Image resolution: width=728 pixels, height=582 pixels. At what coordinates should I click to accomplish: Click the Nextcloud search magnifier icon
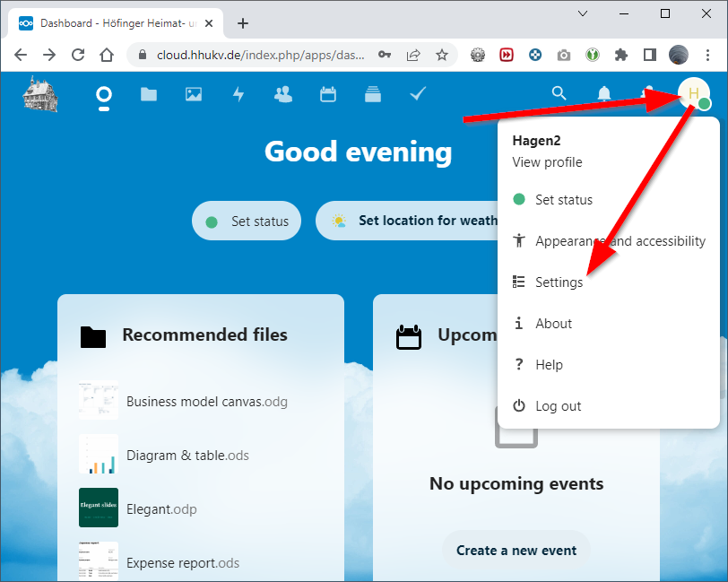tap(559, 93)
